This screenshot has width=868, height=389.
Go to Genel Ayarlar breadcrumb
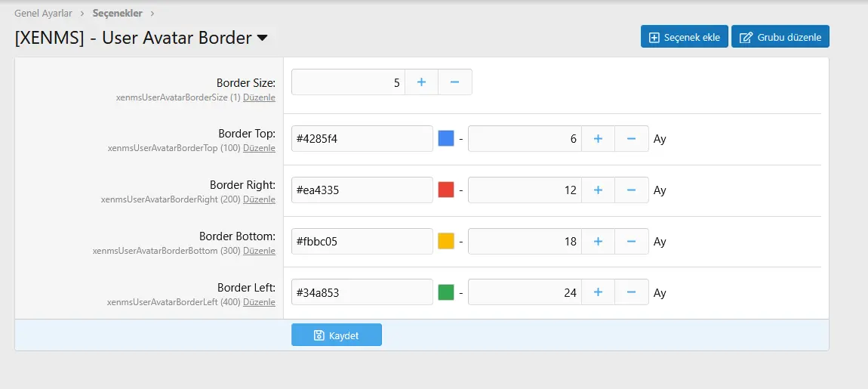tap(43, 13)
